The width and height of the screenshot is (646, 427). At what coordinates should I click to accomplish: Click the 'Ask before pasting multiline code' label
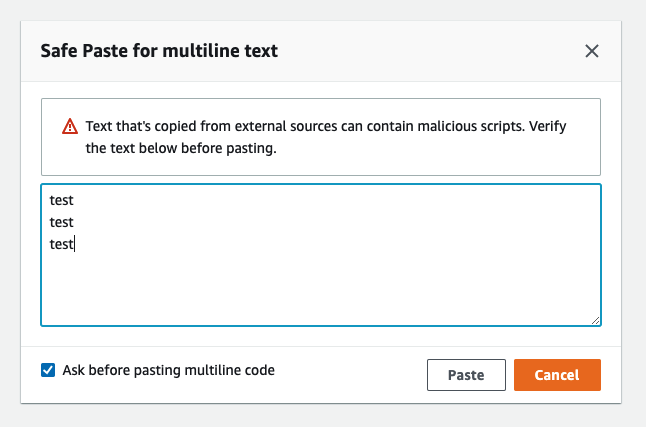click(x=169, y=370)
